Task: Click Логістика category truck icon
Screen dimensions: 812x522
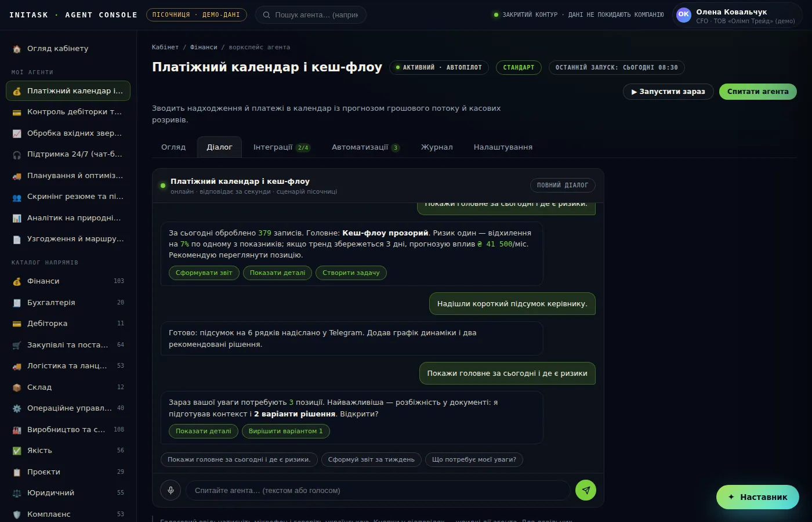Action: tap(17, 366)
